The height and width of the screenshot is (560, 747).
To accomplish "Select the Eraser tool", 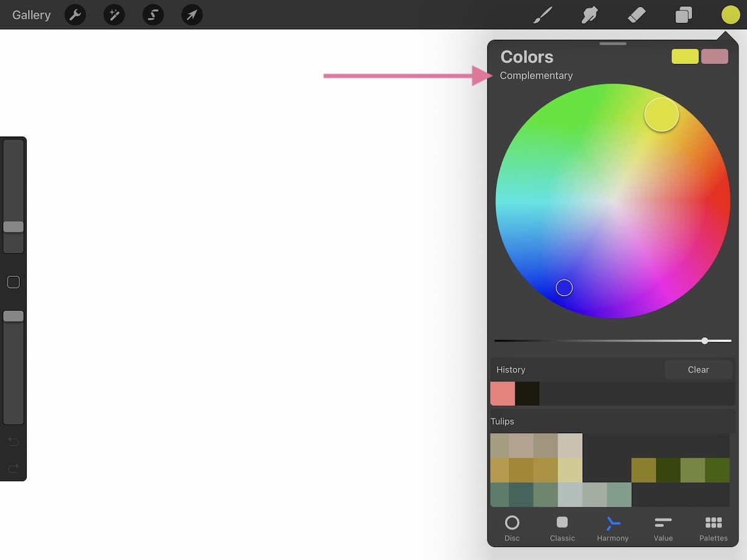I will (637, 15).
